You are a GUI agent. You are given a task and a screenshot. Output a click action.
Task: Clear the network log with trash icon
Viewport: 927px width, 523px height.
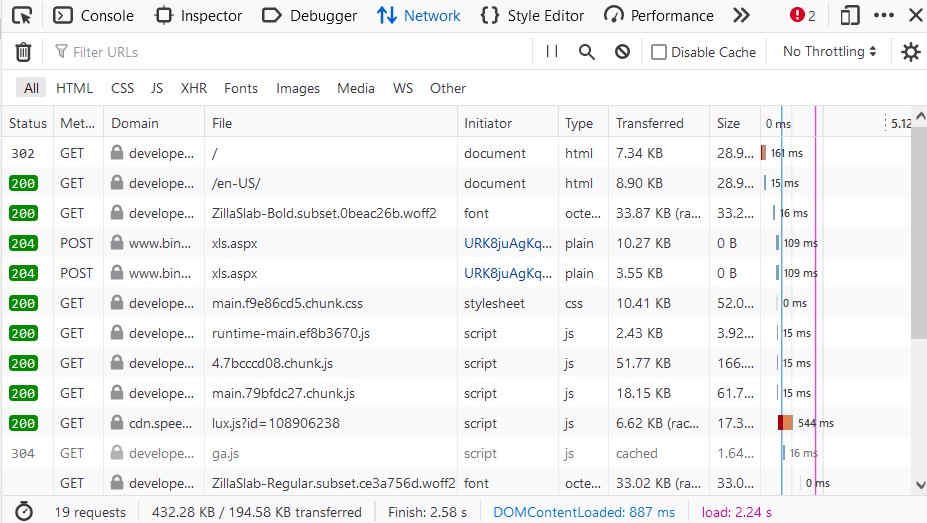click(23, 52)
